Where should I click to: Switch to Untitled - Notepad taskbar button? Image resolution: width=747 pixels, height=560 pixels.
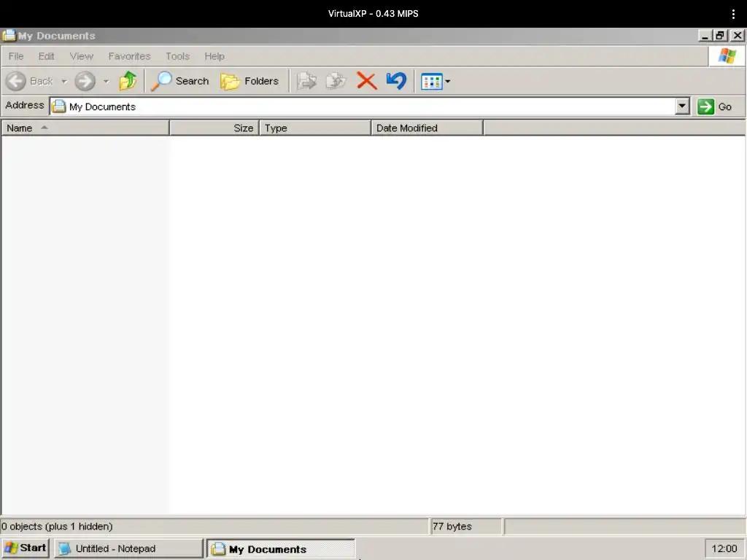click(128, 548)
